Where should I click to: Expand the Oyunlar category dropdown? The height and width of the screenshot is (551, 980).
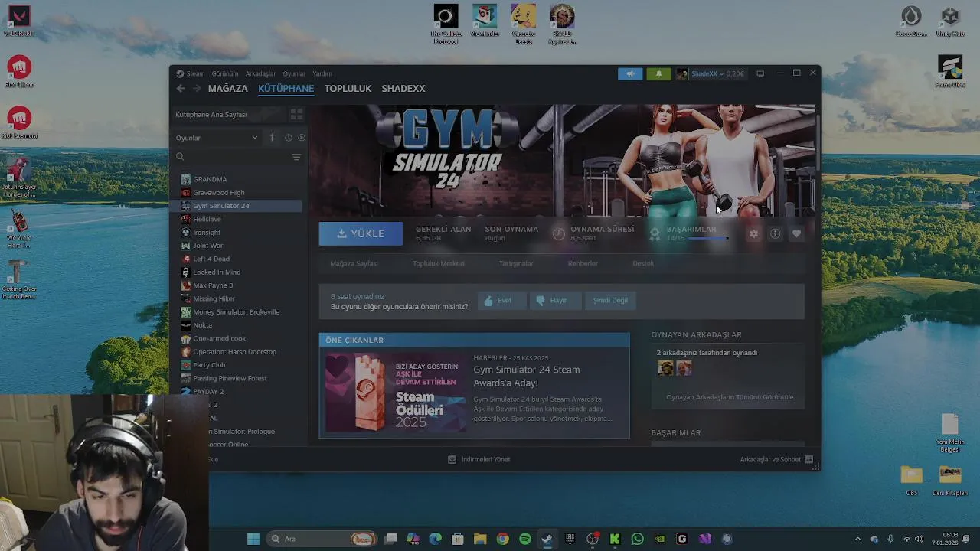click(217, 138)
